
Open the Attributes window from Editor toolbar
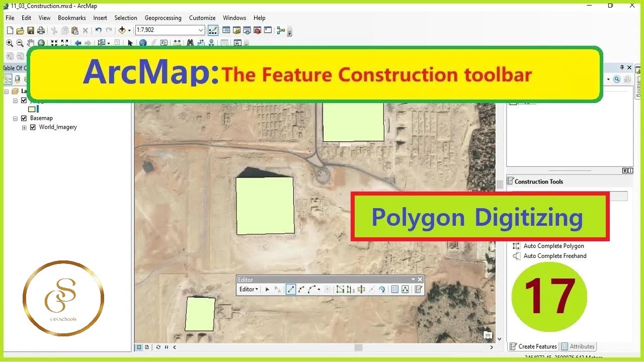tap(395, 289)
